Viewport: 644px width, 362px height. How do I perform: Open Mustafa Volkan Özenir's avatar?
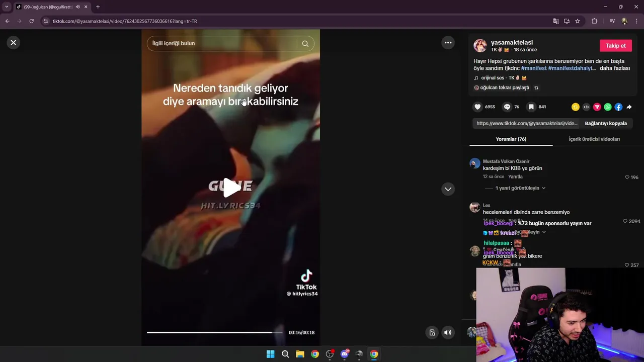[475, 163]
